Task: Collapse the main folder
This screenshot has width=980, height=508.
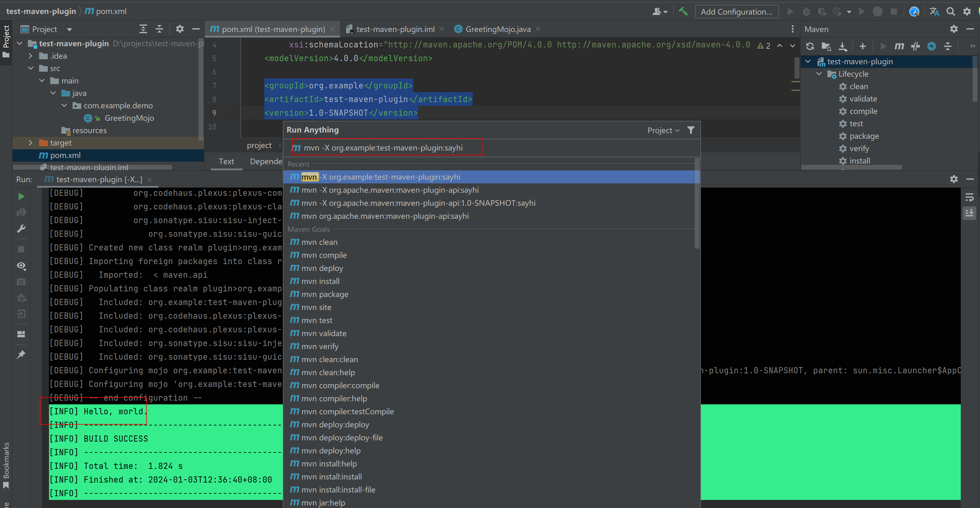Action: click(42, 81)
